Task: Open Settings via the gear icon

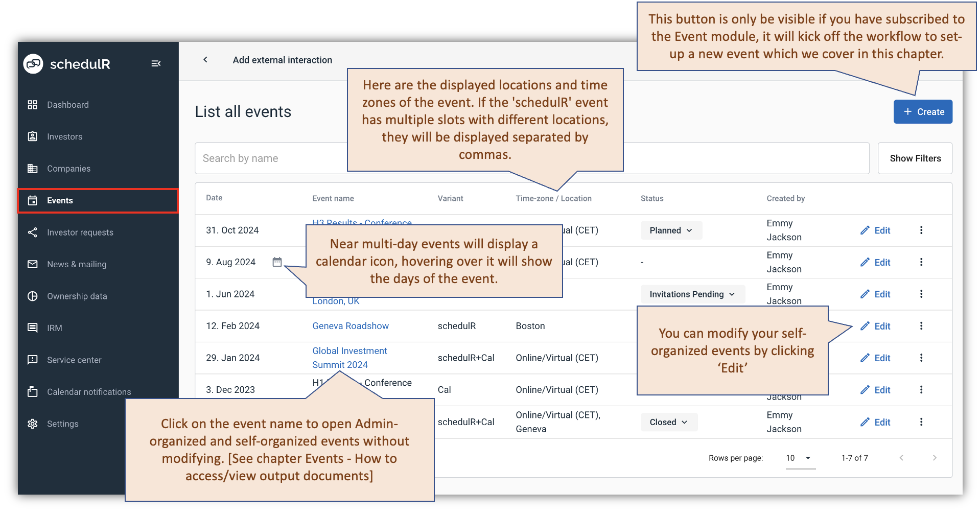Action: pyautogui.click(x=62, y=424)
